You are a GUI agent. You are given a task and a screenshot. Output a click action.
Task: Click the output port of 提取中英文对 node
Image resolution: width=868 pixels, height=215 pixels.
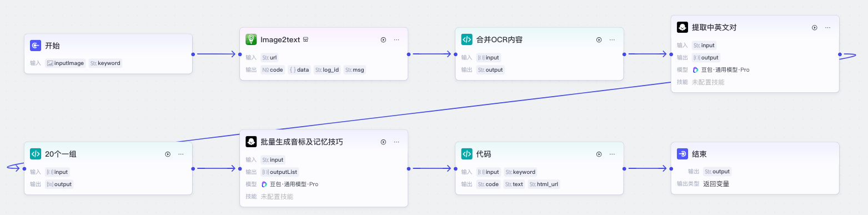(x=839, y=54)
